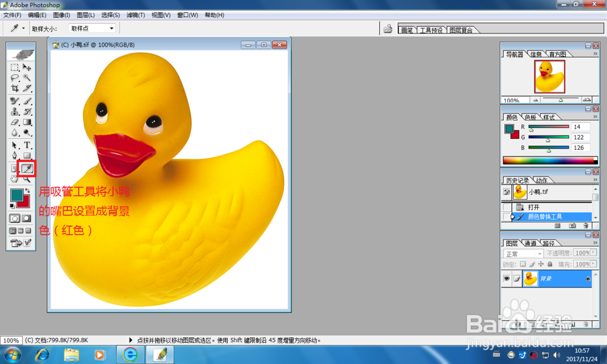Switch to the 色板 tab
The height and width of the screenshot is (364, 607).
[x=530, y=117]
